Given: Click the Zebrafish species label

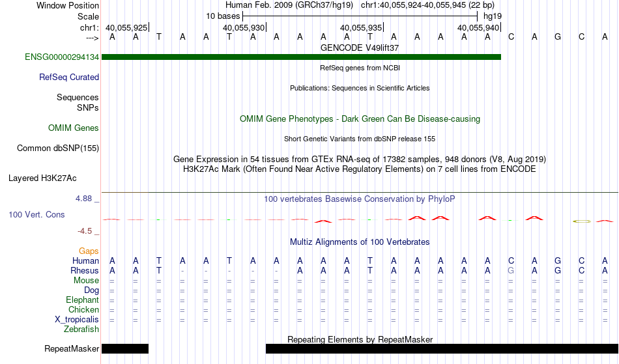Looking at the screenshot, I should (x=81, y=329).
